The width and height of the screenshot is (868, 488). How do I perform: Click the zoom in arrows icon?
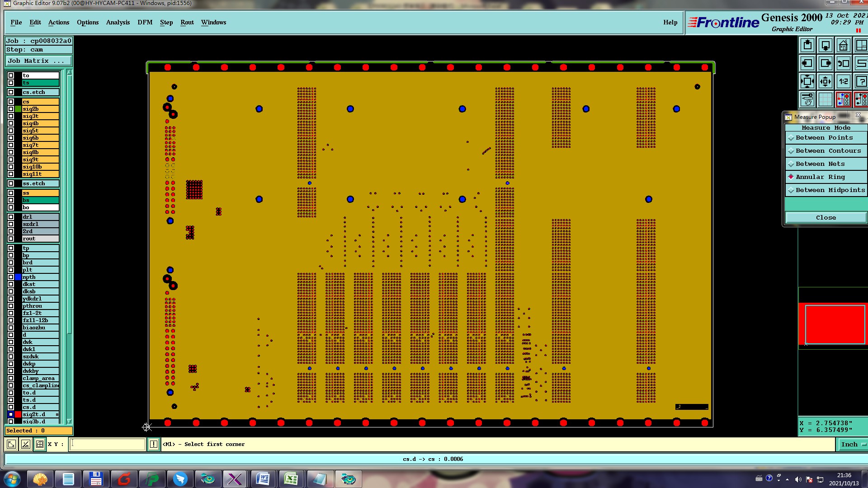tap(807, 82)
